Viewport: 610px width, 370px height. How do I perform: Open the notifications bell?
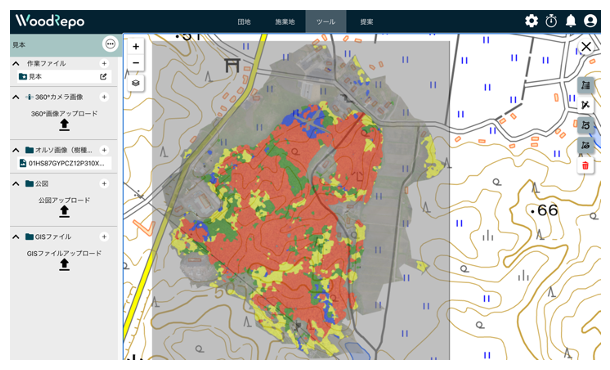pyautogui.click(x=571, y=21)
